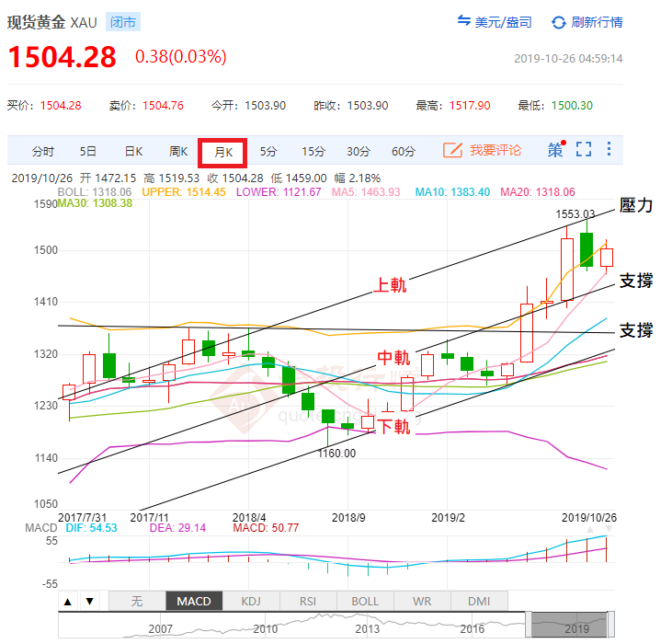672x644 pixels.
Task: Choose the 无 no-indicator option
Action: [x=137, y=602]
